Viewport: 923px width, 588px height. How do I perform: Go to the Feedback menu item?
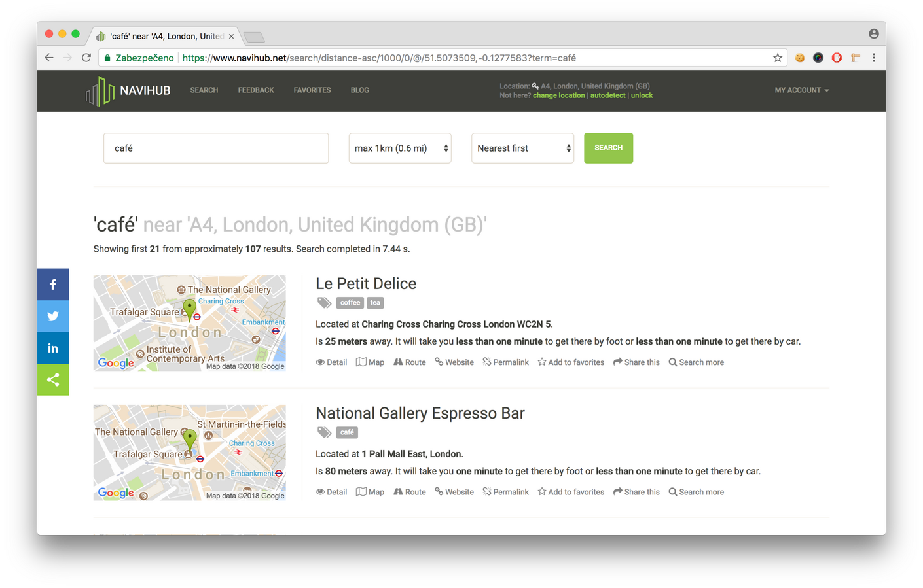[256, 90]
